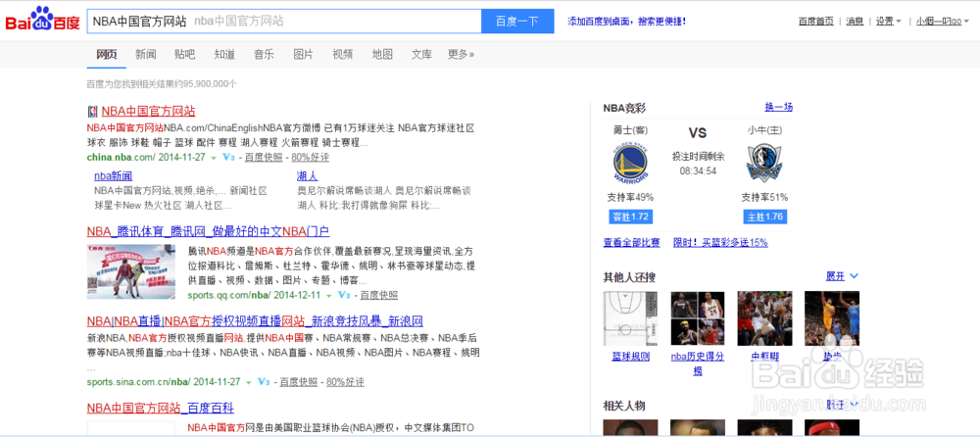The width and height of the screenshot is (980, 437).
Task: Click V3 badge on china.nba.com result
Action: tap(228, 158)
